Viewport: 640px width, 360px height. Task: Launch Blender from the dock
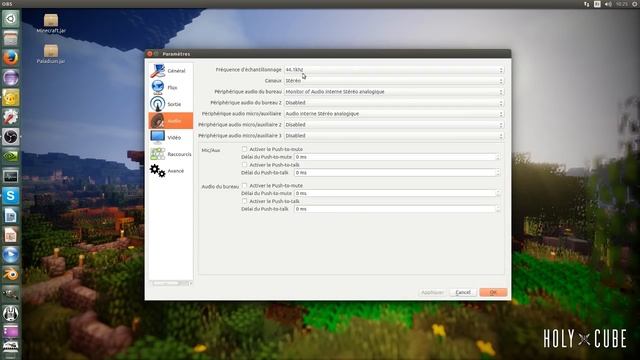pyautogui.click(x=11, y=274)
